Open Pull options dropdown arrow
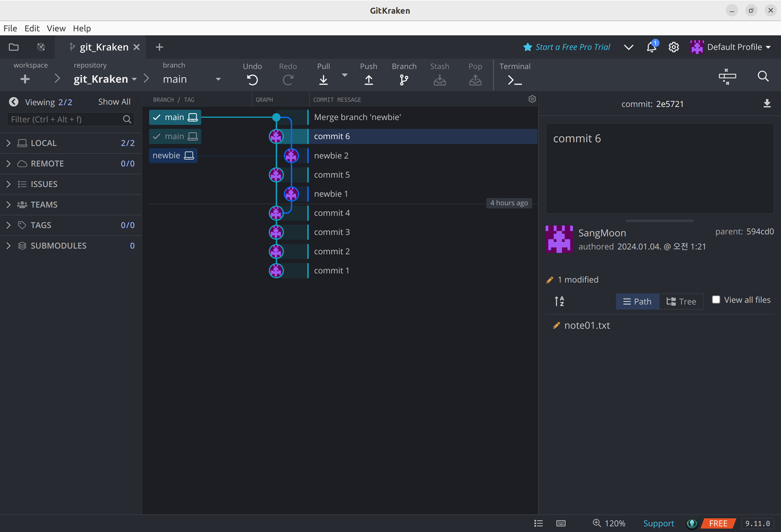 [345, 75]
